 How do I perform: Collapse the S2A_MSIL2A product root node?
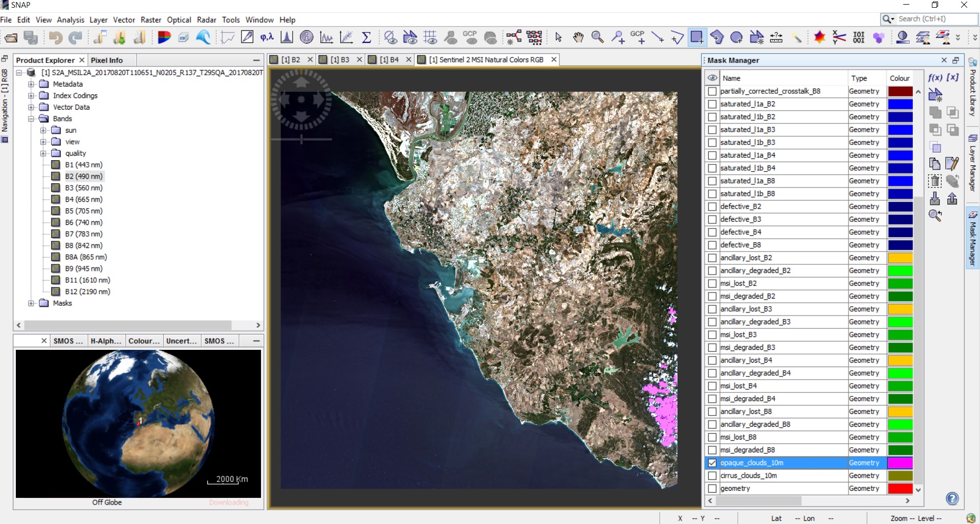coord(19,73)
